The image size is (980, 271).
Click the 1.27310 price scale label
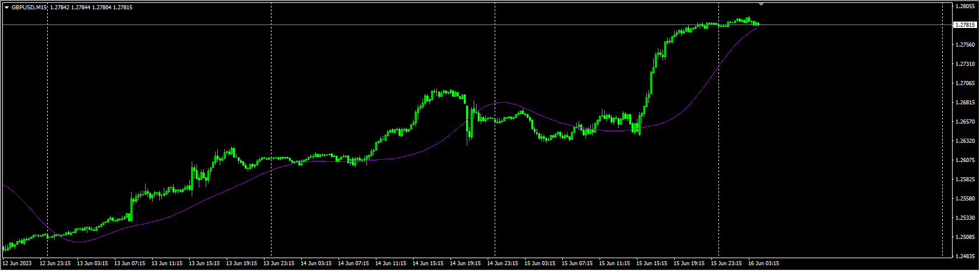coord(965,64)
